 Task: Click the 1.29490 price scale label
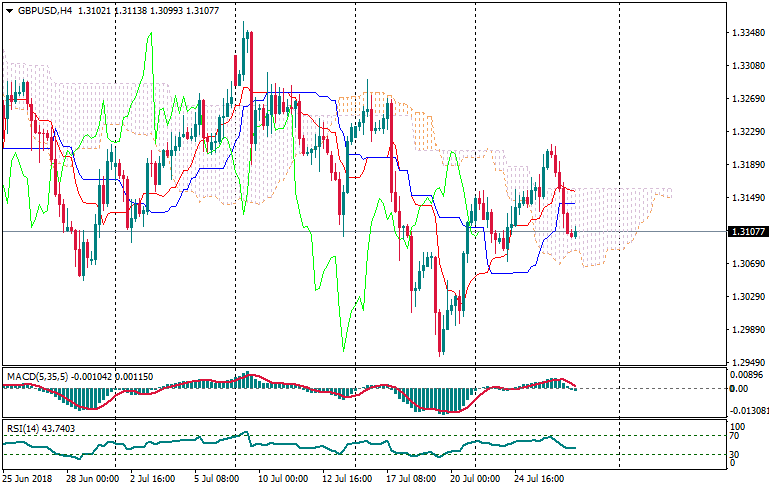(746, 363)
